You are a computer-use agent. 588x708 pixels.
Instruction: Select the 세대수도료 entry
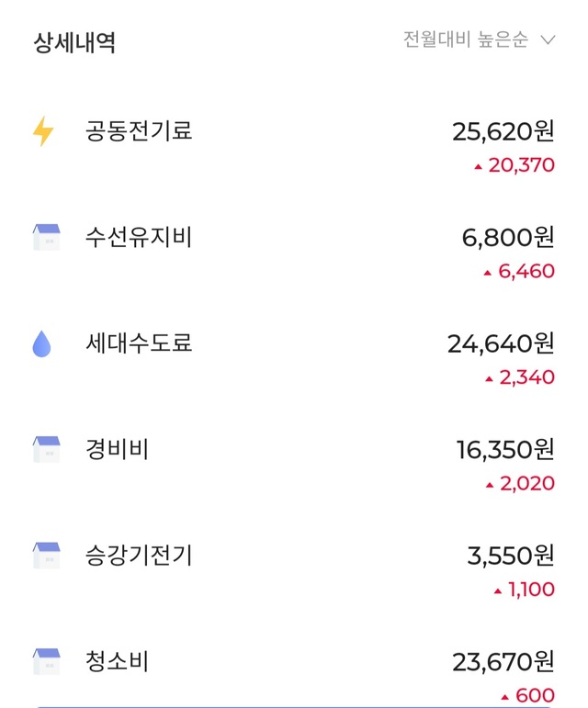[139, 344]
